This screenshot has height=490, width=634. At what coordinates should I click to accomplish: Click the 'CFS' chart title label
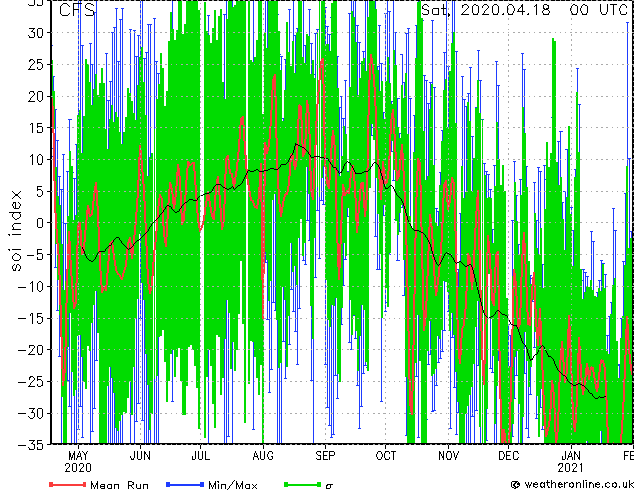coord(77,10)
